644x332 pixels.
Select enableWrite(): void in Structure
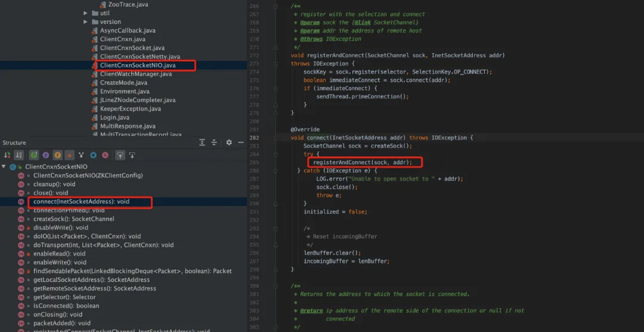pyautogui.click(x=60, y=263)
